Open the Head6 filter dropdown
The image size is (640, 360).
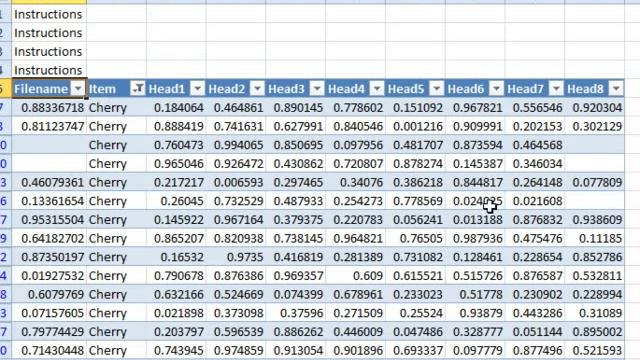[x=496, y=88]
